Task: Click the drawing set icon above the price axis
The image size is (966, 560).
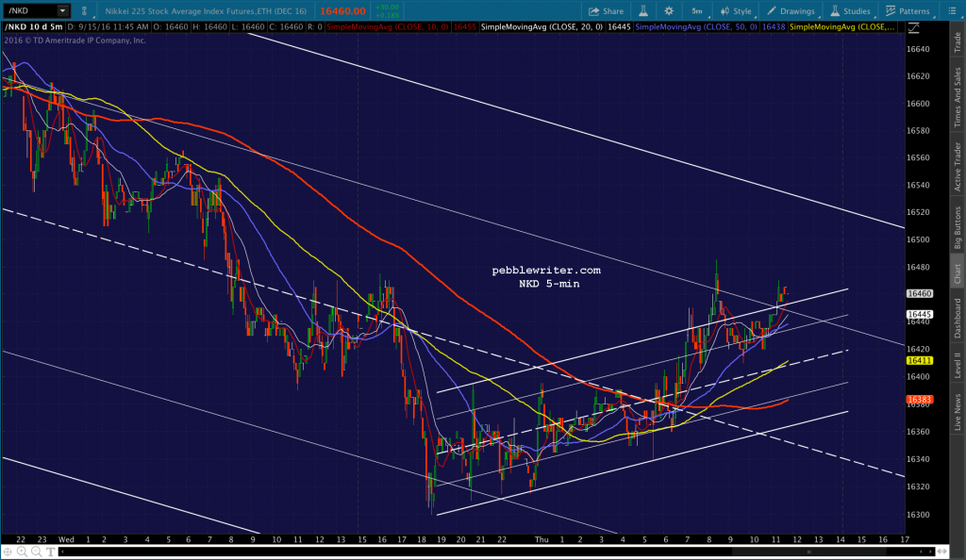Action: click(x=913, y=27)
